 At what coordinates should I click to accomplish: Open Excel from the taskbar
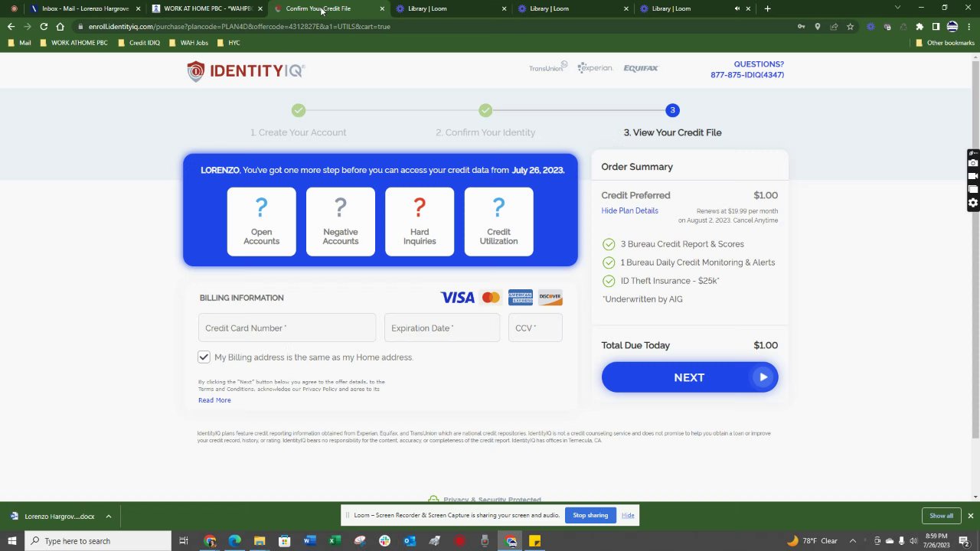coord(335,541)
